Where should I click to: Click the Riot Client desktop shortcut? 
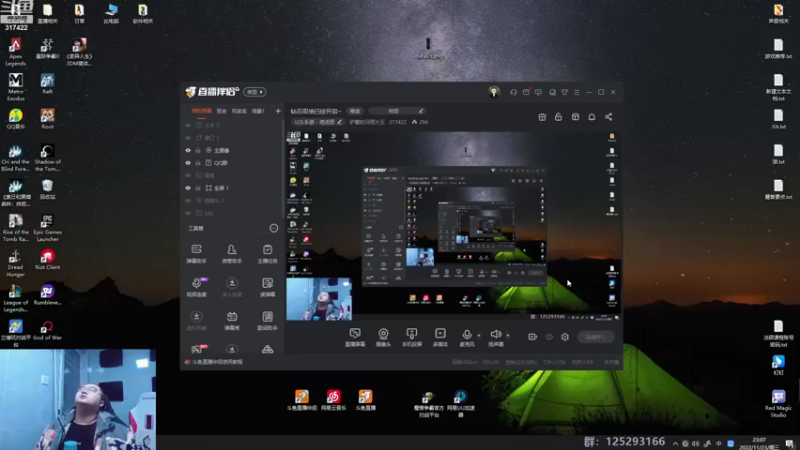(x=47, y=259)
